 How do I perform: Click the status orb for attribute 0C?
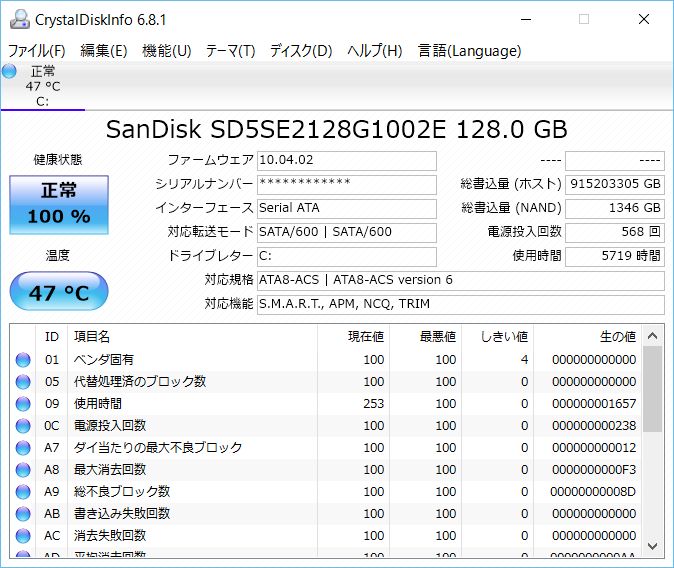point(23,426)
